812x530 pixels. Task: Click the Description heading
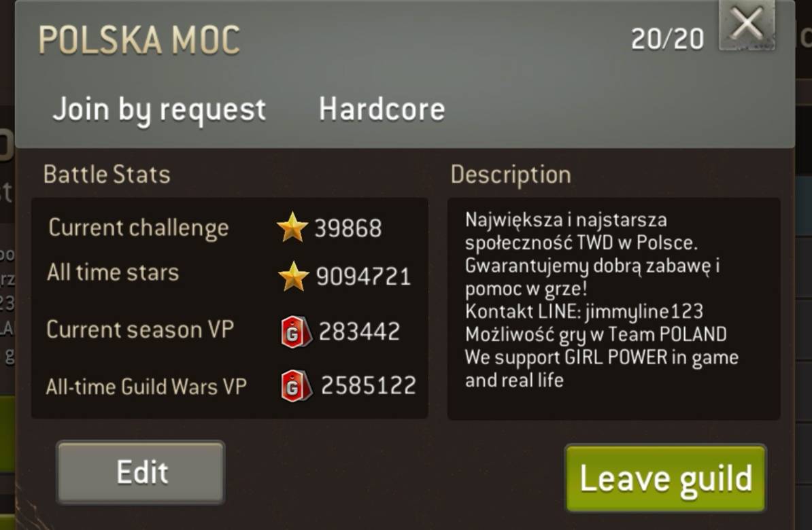point(511,175)
